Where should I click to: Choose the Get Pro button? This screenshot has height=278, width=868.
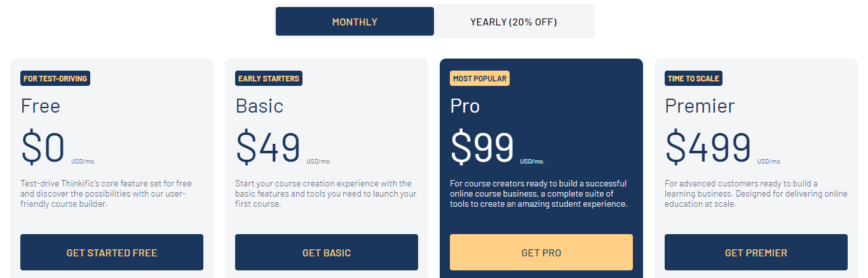(541, 253)
